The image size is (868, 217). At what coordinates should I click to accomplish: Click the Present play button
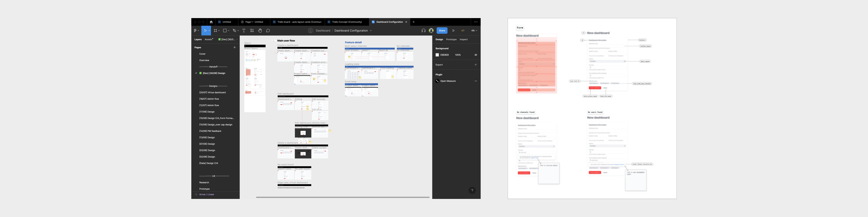pyautogui.click(x=454, y=31)
